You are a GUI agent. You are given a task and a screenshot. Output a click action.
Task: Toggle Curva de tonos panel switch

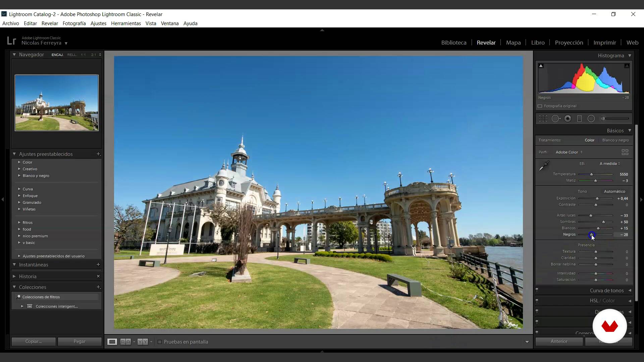(537, 290)
